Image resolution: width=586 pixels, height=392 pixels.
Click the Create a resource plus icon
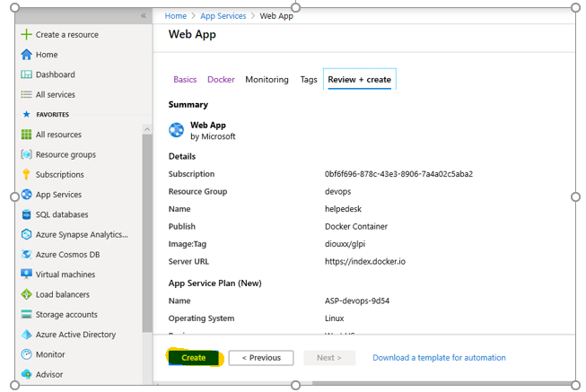point(26,35)
